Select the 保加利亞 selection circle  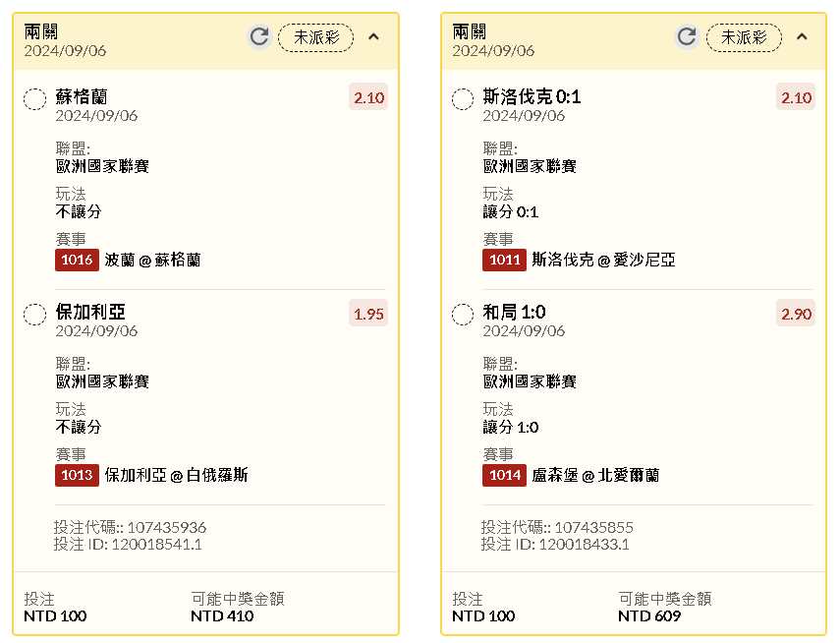click(x=35, y=314)
